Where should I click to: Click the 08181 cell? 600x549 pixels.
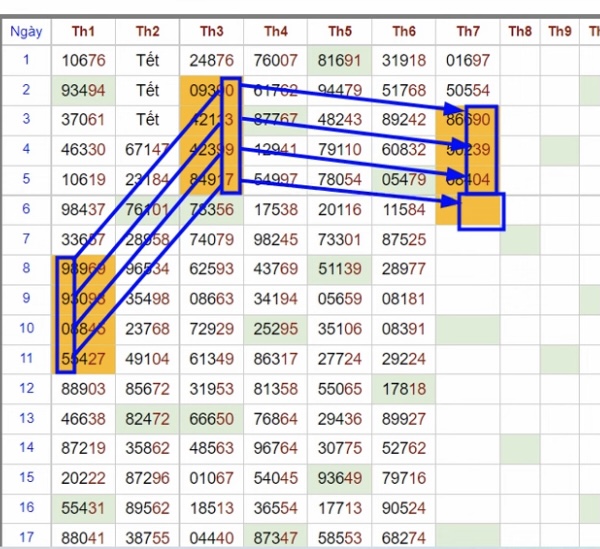point(404,299)
